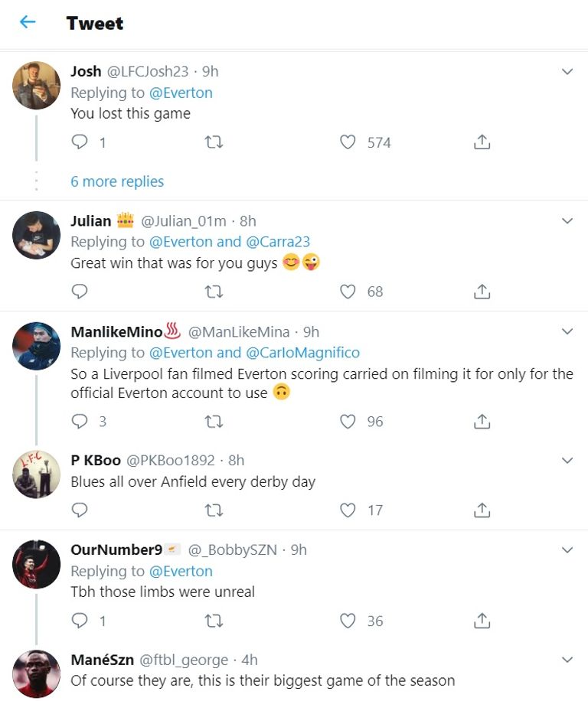Show the 6 more replies
The width and height of the screenshot is (588, 701).
116,181
